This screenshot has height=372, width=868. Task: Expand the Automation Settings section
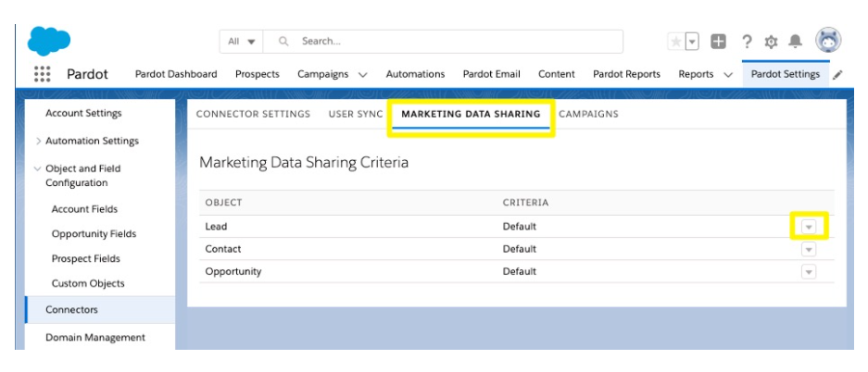38,141
